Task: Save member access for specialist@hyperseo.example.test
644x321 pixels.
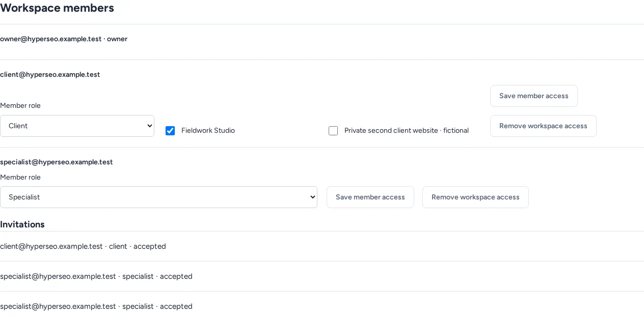Action: pos(370,197)
